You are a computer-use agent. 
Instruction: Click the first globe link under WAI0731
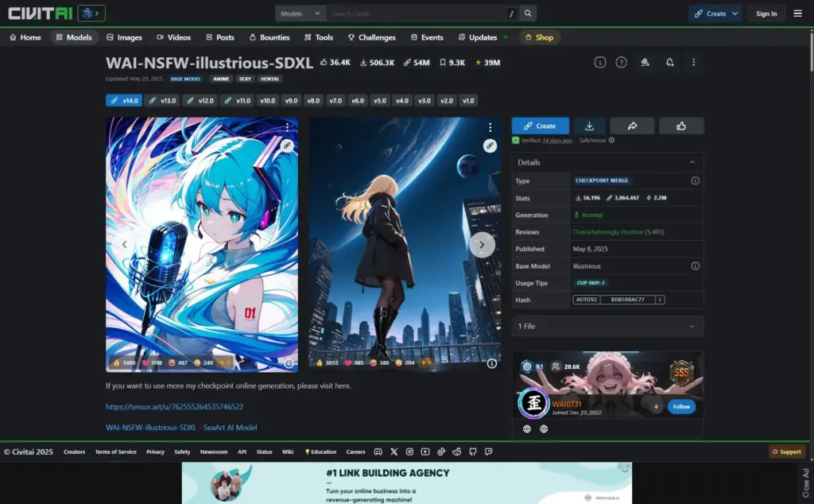pyautogui.click(x=527, y=428)
